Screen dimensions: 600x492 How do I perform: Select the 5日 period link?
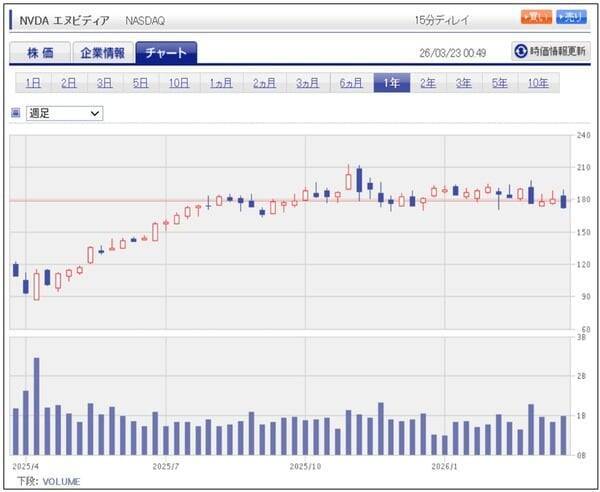(x=140, y=83)
